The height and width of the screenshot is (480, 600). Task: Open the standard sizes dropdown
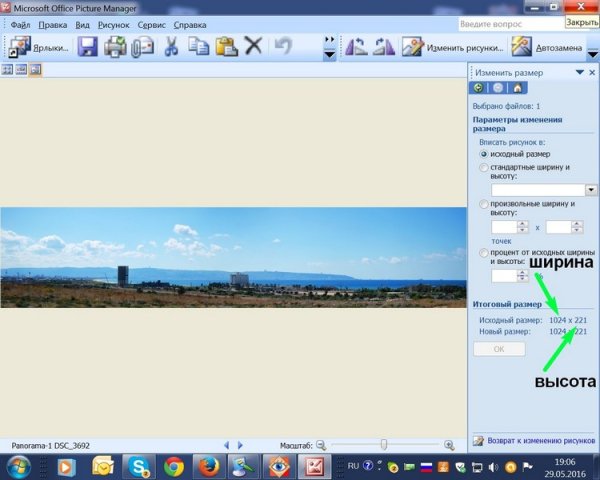591,190
